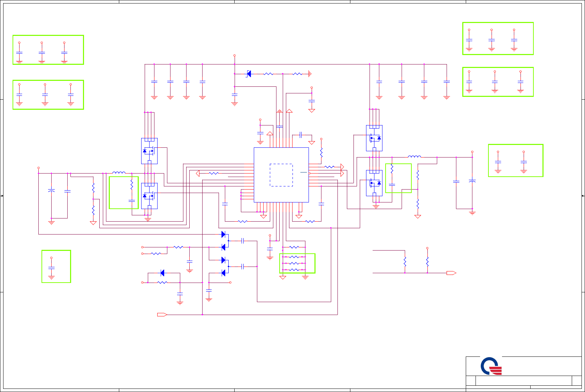The width and height of the screenshot is (585, 392).
Task: Select the upper MOSFET left of the chip
Action: 149,151
